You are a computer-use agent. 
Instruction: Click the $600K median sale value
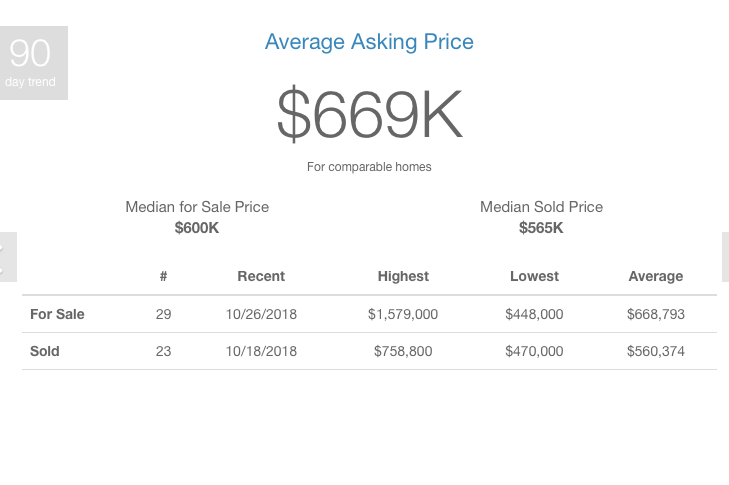pos(197,228)
